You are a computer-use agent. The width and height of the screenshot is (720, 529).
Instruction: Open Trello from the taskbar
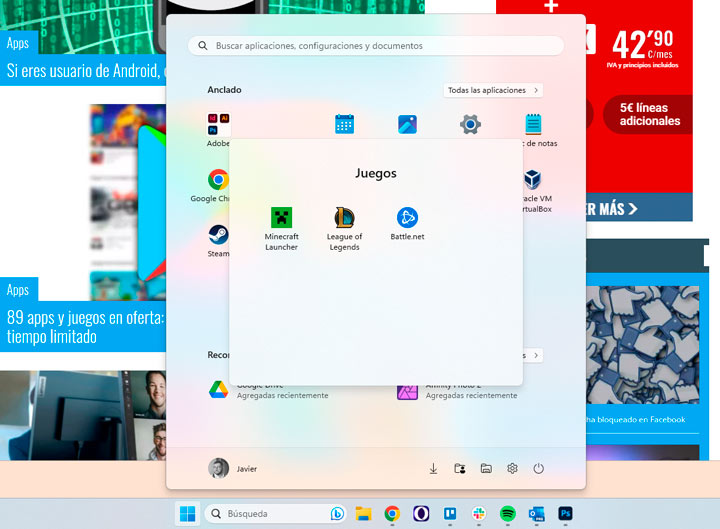[450, 513]
